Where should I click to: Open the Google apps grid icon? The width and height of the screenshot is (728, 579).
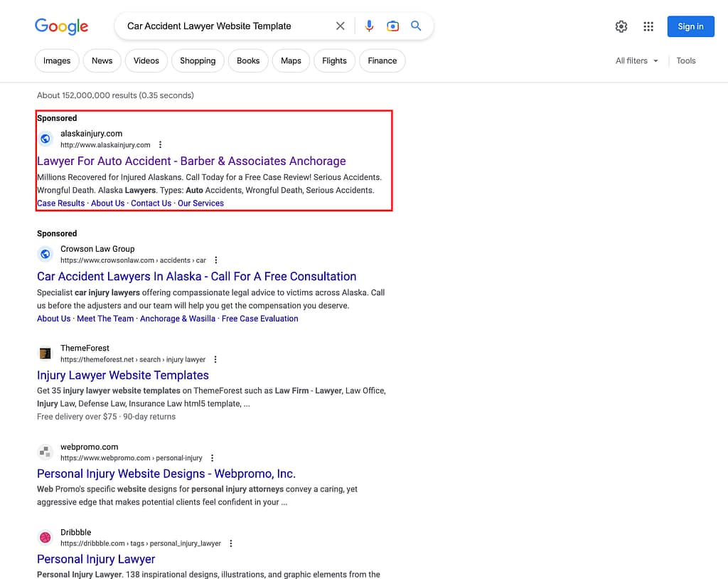648,26
